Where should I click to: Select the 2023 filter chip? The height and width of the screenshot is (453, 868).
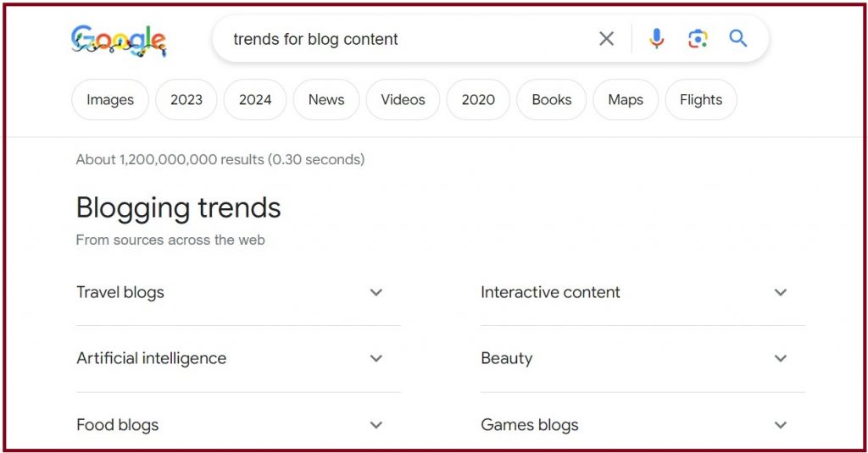(186, 100)
